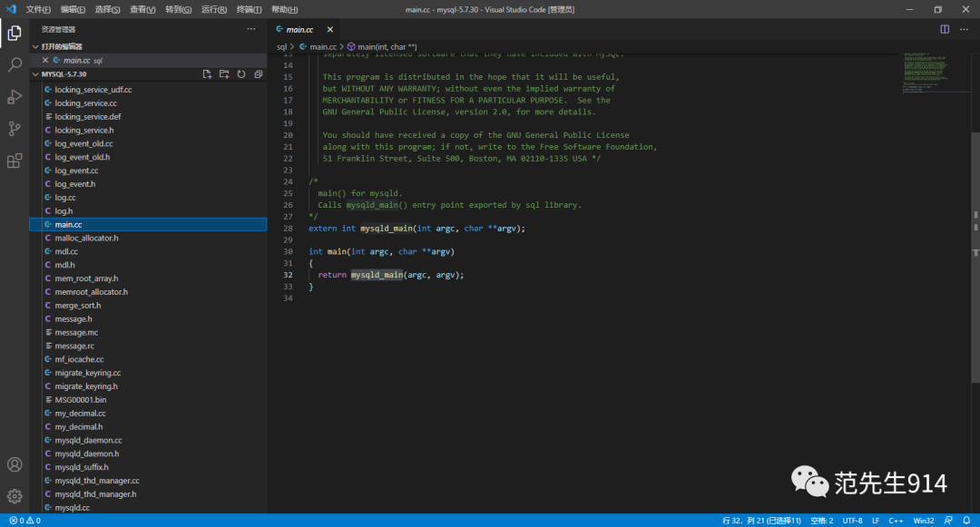Open the Search view icon
This screenshot has width=980, height=527.
pos(15,64)
